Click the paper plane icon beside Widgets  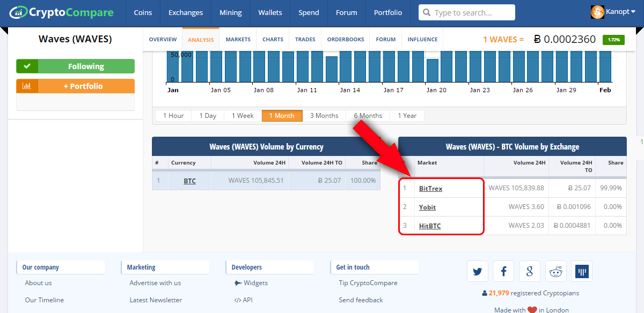pos(238,283)
